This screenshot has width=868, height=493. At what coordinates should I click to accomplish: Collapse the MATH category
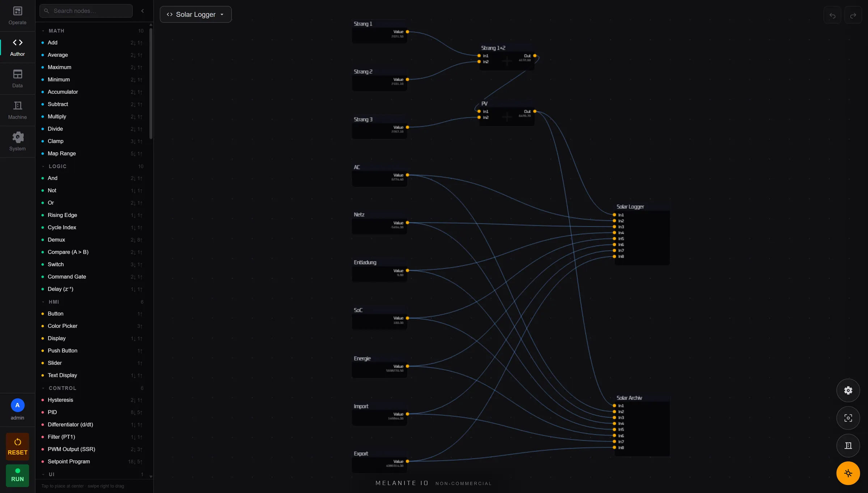(x=92, y=31)
